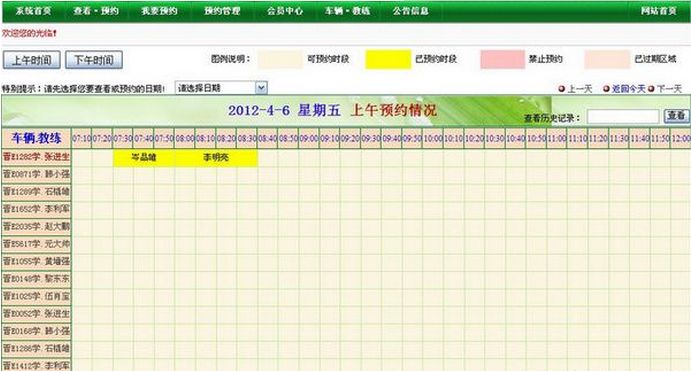Select vehicle row 晋E0148学 黎东东
This screenshot has height=371, width=691.
36,278
